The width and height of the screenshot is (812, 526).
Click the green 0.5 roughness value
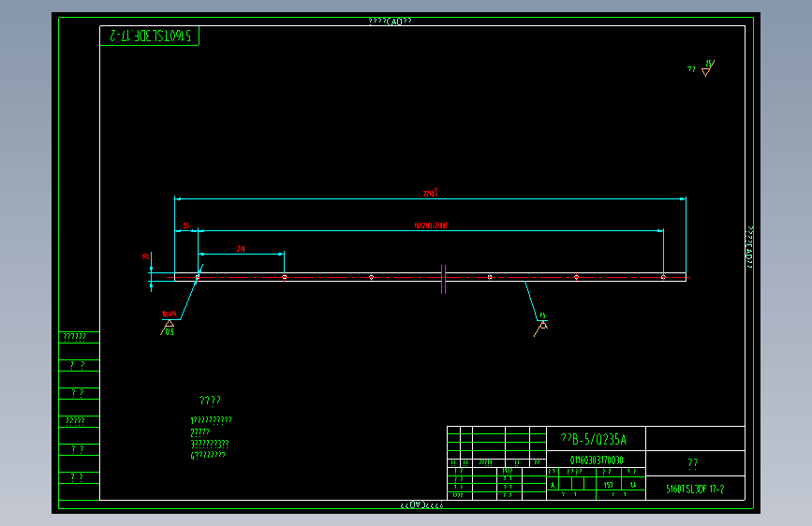pyautogui.click(x=170, y=332)
